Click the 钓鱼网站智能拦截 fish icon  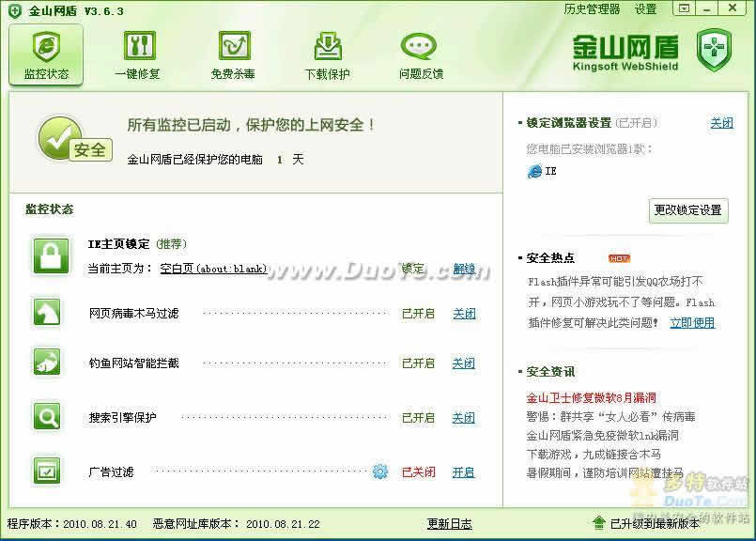(x=47, y=362)
